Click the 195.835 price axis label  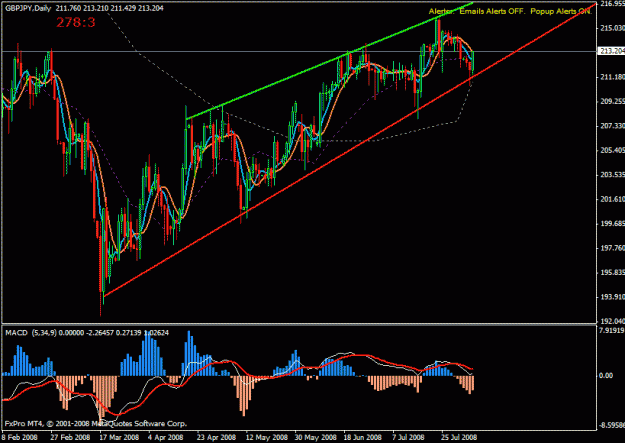pyautogui.click(x=612, y=272)
